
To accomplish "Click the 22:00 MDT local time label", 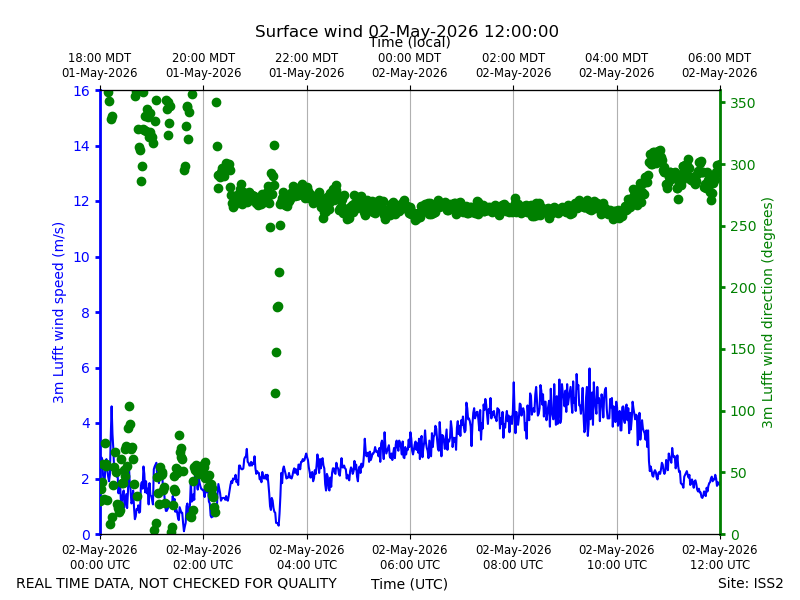I will [x=307, y=65].
